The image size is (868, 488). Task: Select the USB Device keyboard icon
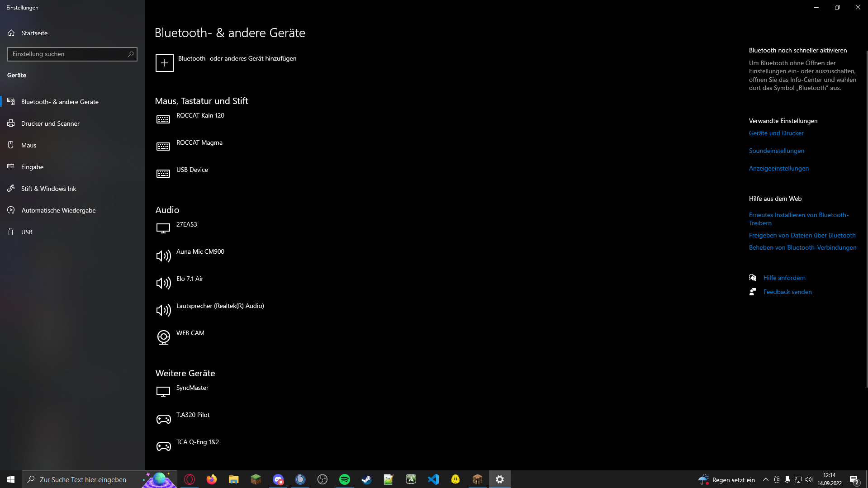click(x=163, y=174)
